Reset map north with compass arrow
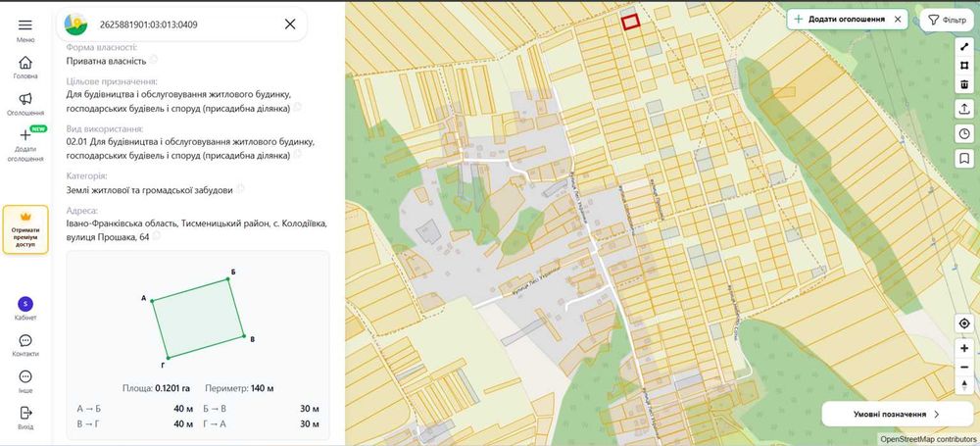 tap(965, 384)
